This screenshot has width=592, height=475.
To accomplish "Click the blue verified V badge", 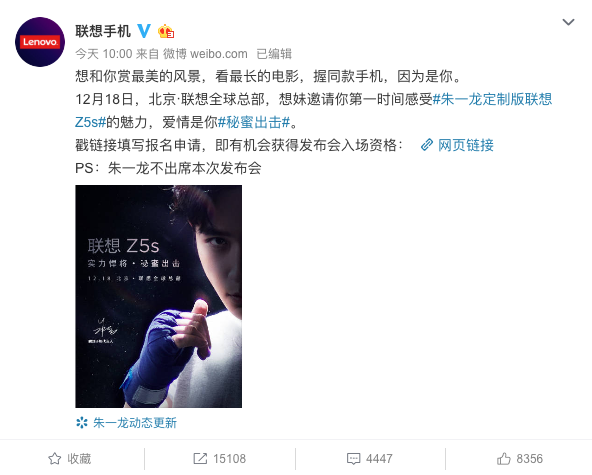I will (144, 31).
